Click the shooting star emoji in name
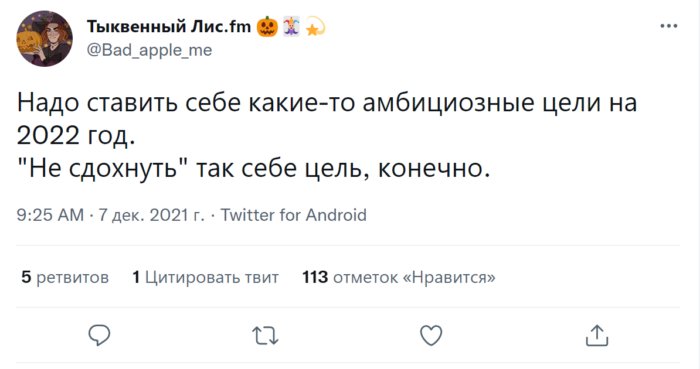700x369 pixels. click(316, 28)
